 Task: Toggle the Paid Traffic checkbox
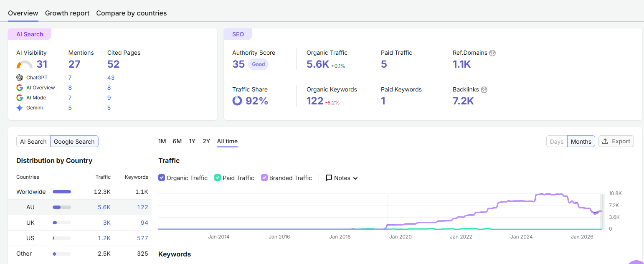click(x=218, y=178)
